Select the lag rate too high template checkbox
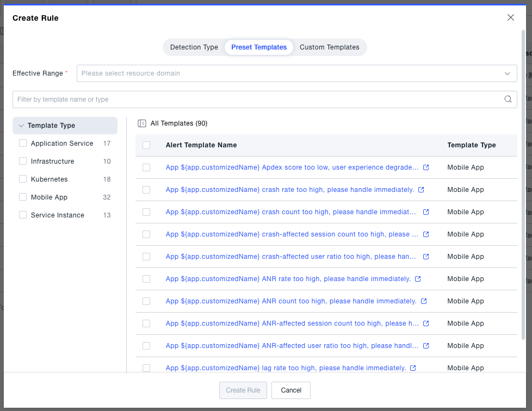The image size is (532, 411). point(146,368)
